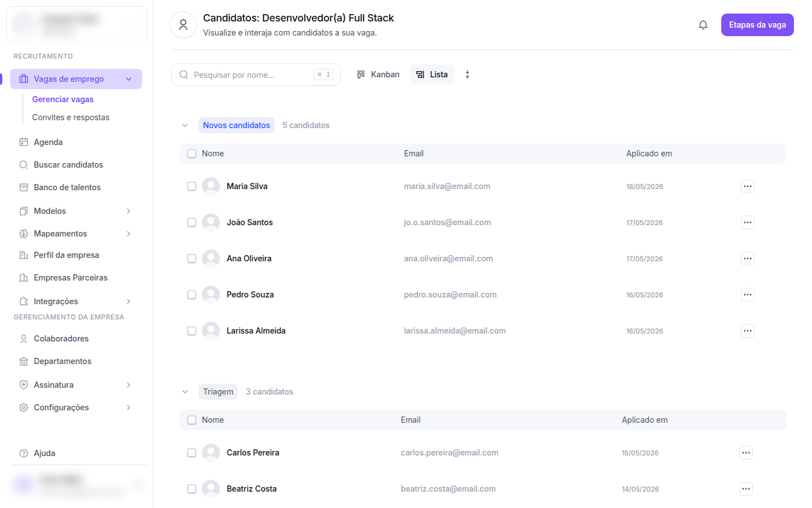
Task: Click João Santos's avatar
Action: [x=211, y=222]
